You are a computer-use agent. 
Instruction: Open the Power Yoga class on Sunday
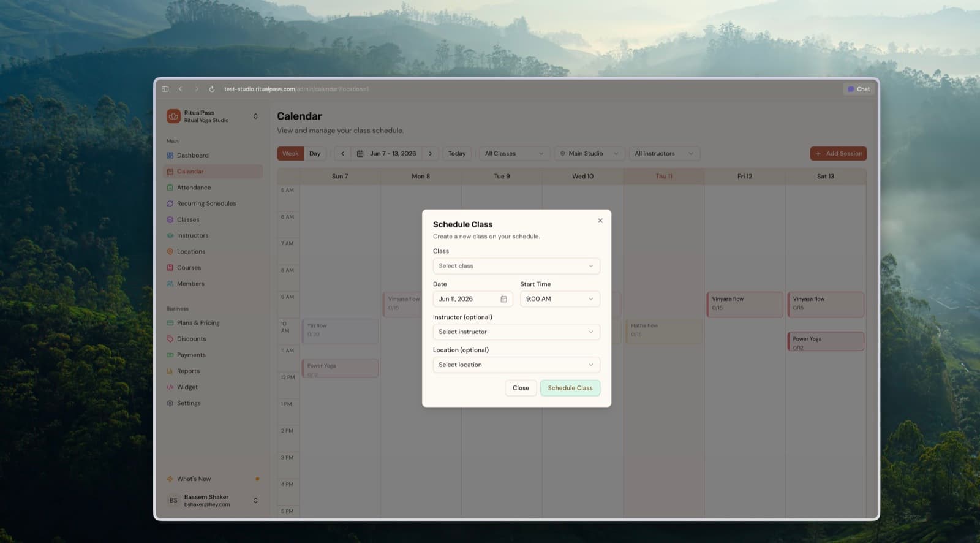[341, 368]
